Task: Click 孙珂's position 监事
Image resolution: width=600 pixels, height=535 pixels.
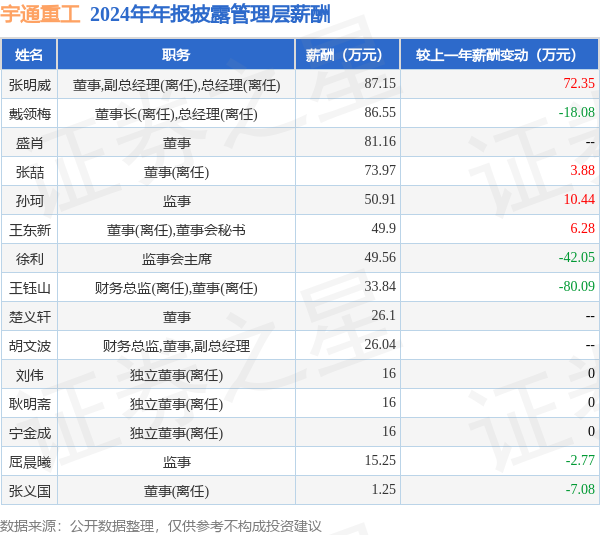Action: (176, 201)
